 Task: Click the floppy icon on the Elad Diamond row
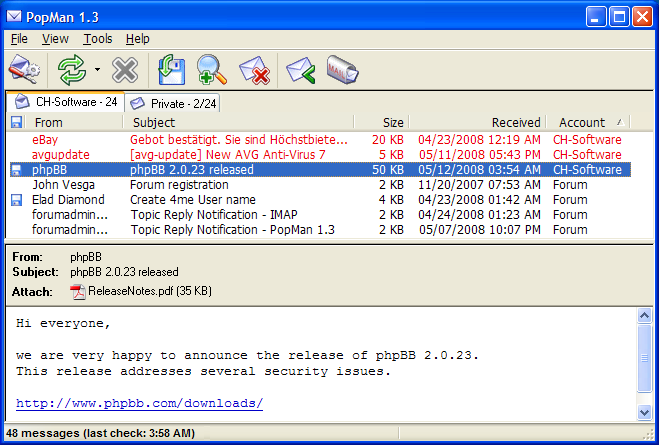(x=16, y=200)
